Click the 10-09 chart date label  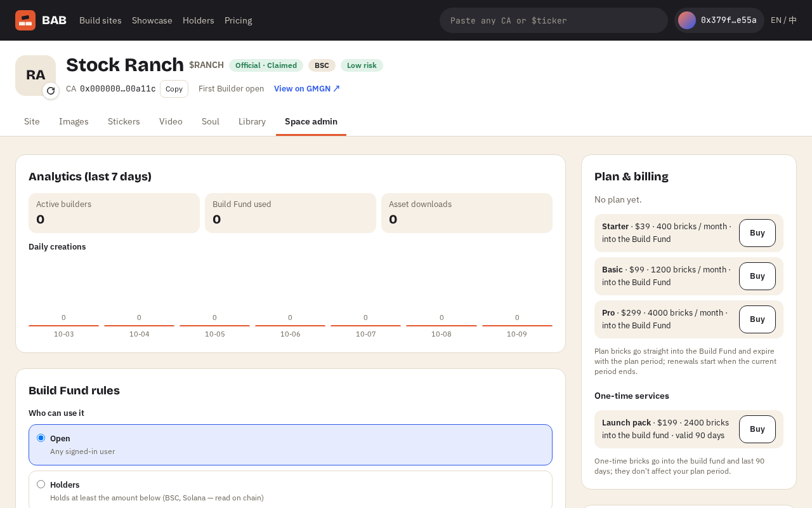[517, 334]
